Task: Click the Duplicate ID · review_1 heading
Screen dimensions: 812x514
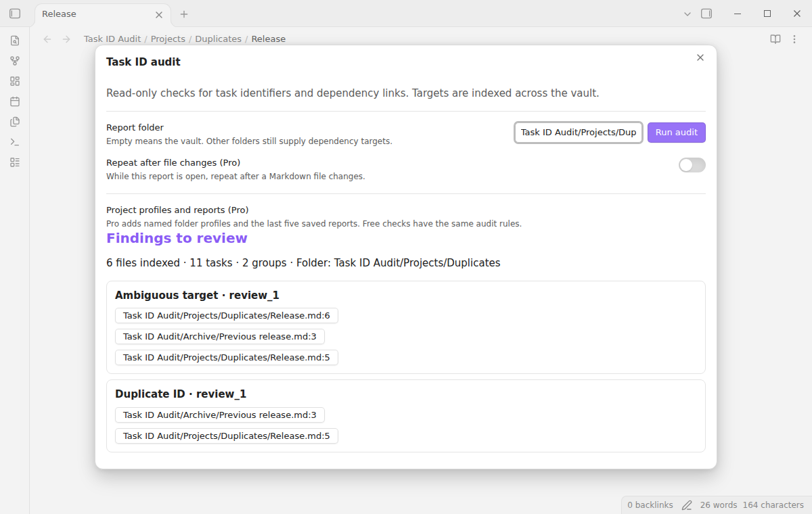Action: click(181, 394)
